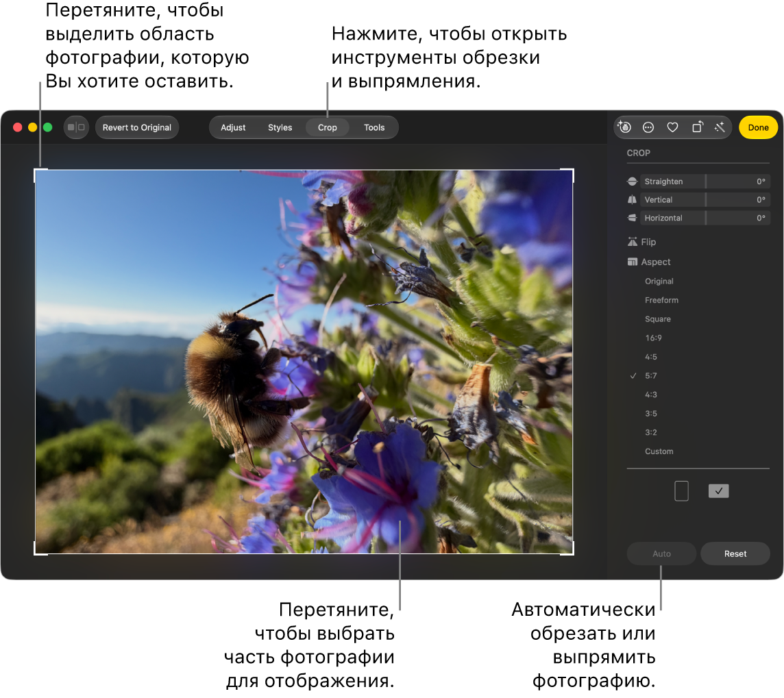
Task: Select the 3:5 aspect ratio
Action: (x=650, y=414)
